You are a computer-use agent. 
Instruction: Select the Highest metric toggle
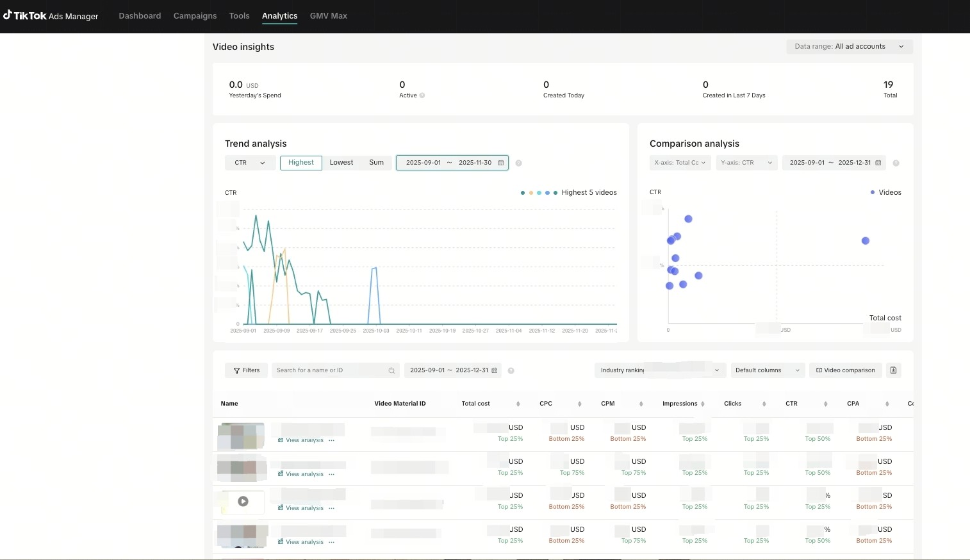pos(300,163)
